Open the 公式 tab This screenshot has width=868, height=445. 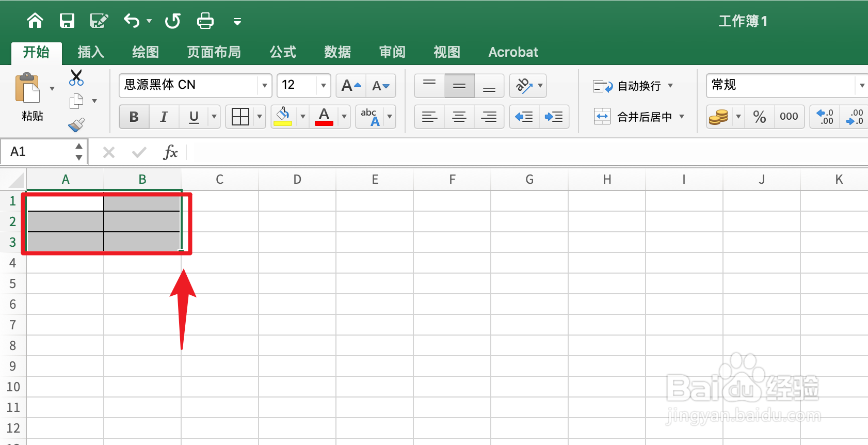point(283,52)
